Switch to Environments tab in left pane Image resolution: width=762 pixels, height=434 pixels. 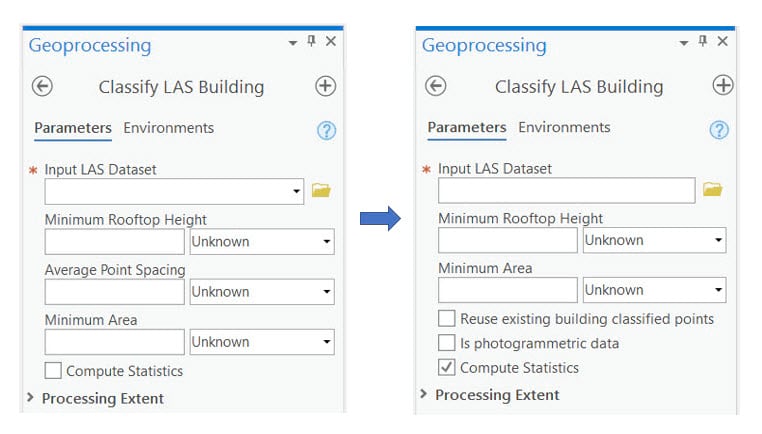pyautogui.click(x=168, y=128)
